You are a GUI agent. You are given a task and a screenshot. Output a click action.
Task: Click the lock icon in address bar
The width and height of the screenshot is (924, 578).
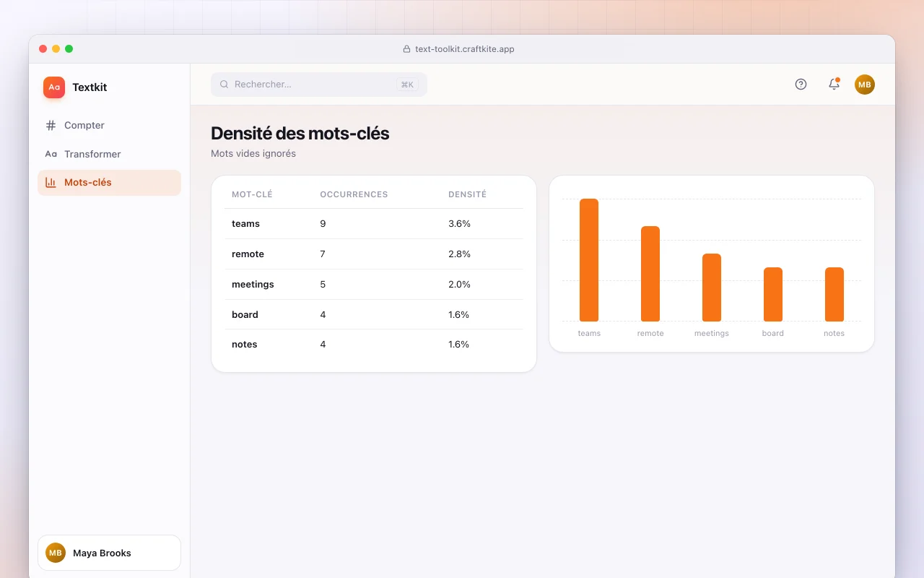406,49
